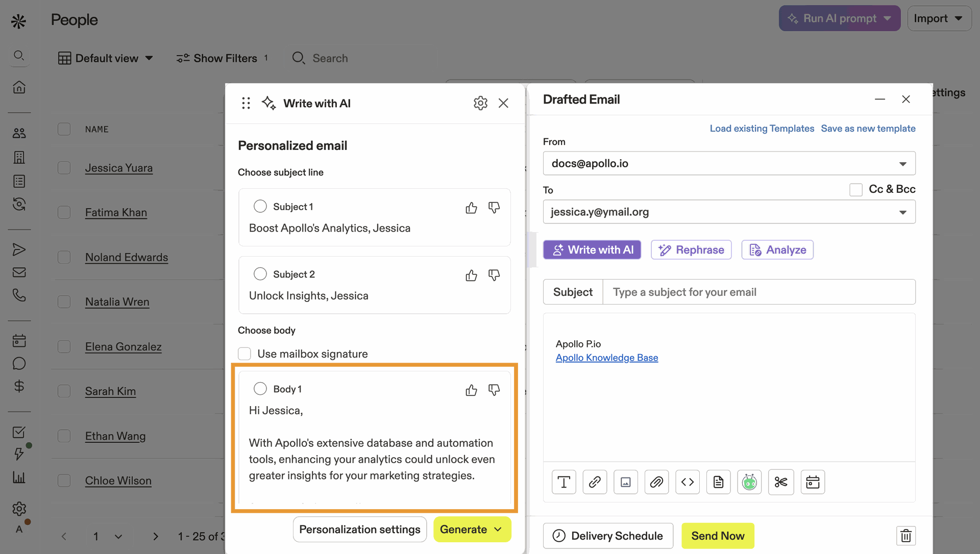Give thumbs down to Body 1

[494, 390]
